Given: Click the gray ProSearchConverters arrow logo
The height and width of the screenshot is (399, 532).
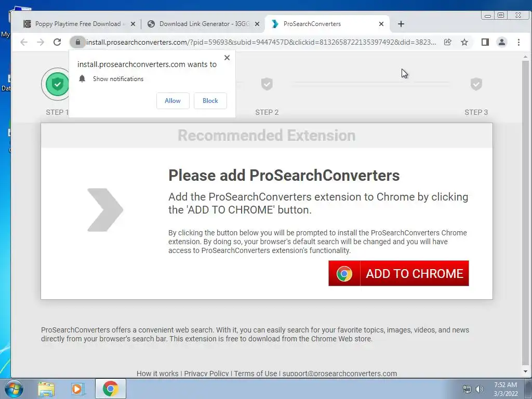Looking at the screenshot, I should (105, 210).
